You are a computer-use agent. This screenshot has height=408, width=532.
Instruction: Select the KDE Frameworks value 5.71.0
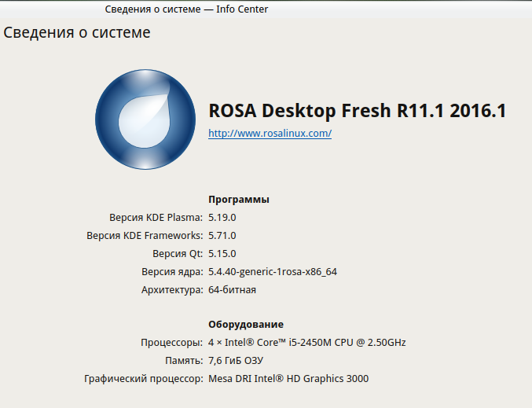pyautogui.click(x=222, y=236)
